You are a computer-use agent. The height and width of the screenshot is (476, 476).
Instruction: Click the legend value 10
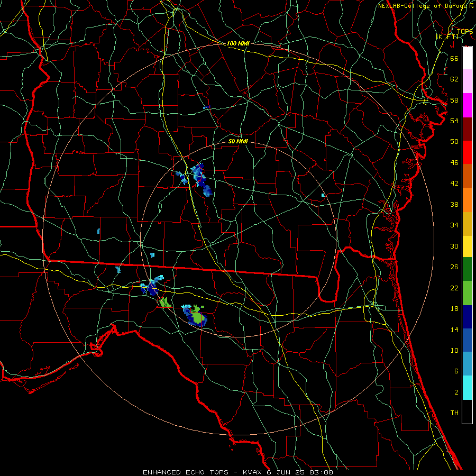(x=454, y=350)
